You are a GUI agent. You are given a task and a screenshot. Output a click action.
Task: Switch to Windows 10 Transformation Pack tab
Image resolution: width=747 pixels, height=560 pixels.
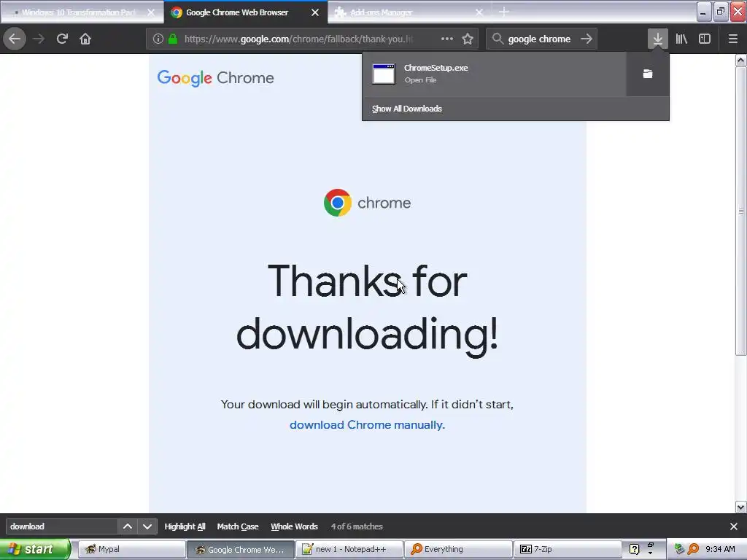82,12
